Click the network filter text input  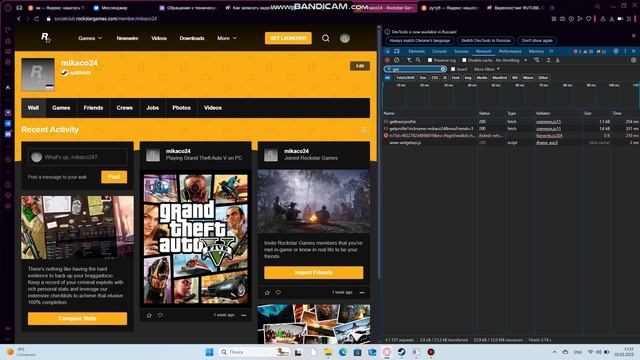pyautogui.click(x=415, y=69)
